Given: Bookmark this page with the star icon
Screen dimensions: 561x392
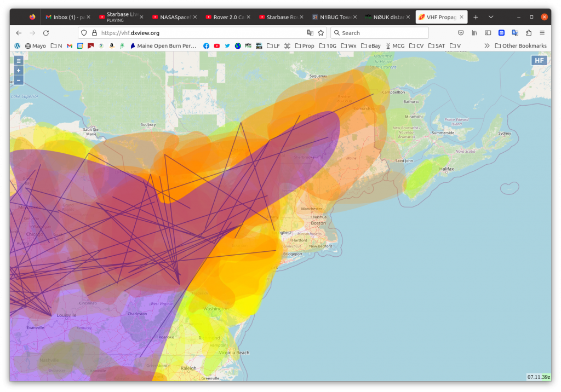Looking at the screenshot, I should 321,33.
